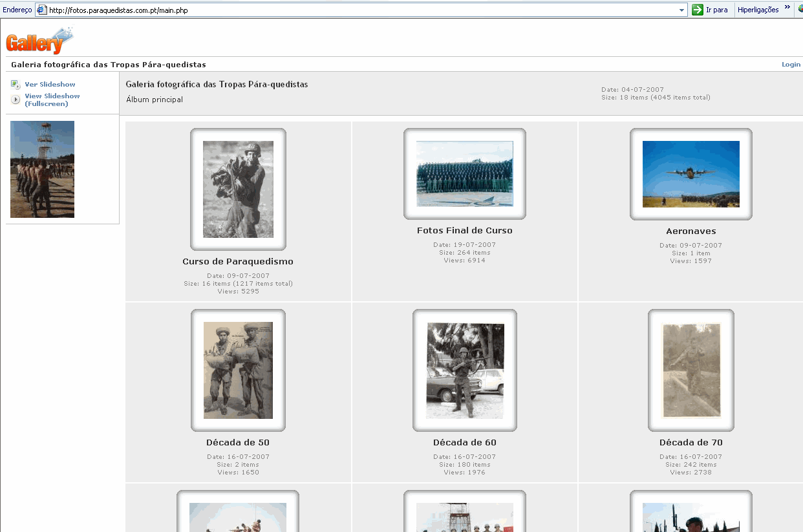Click the "Size: 264 items" text
This screenshot has height=532, width=803.
(465, 253)
